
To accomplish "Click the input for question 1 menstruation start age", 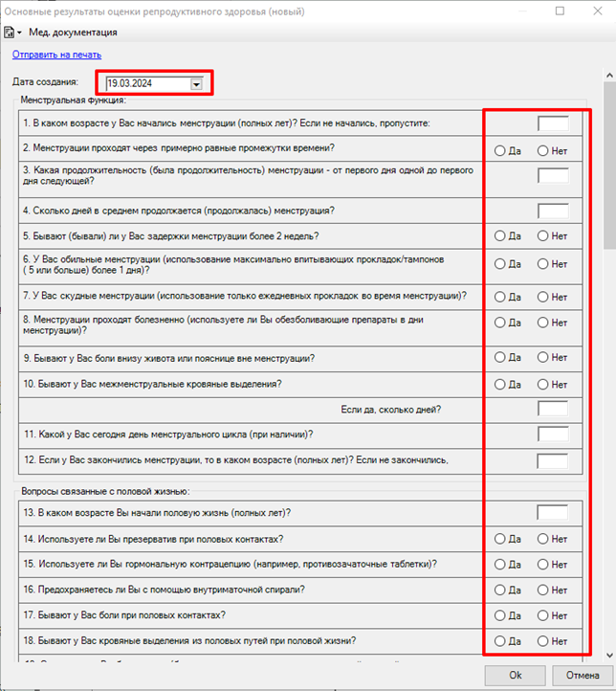I will coord(553,123).
